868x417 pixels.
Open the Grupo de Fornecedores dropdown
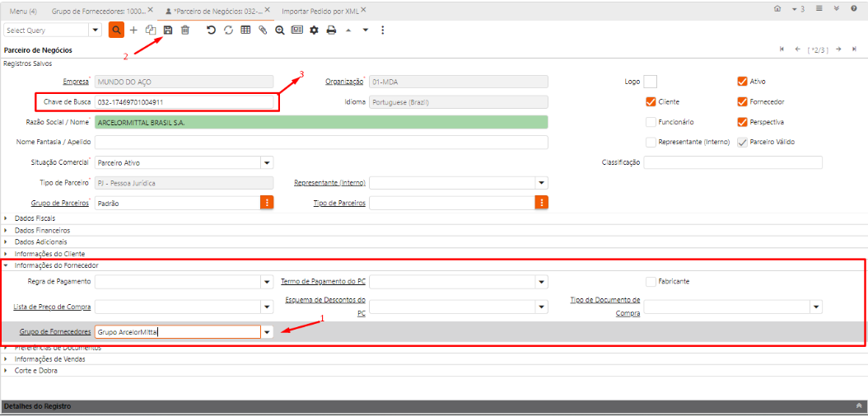click(267, 332)
